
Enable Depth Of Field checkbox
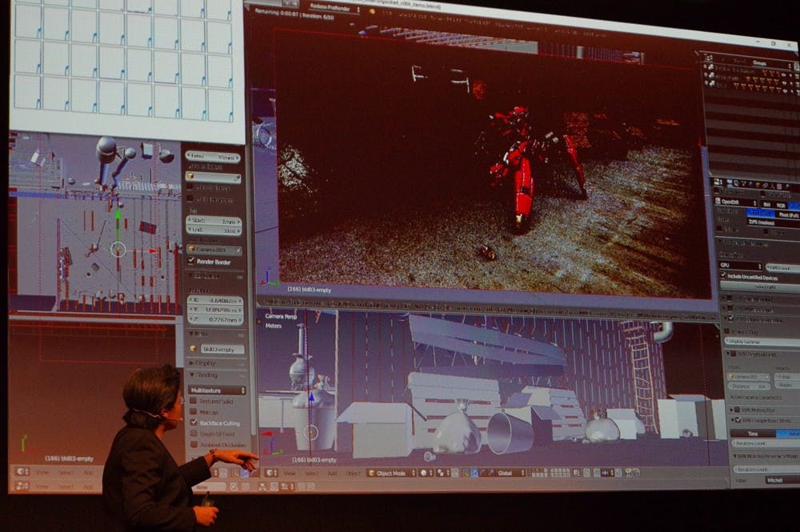pos(193,434)
